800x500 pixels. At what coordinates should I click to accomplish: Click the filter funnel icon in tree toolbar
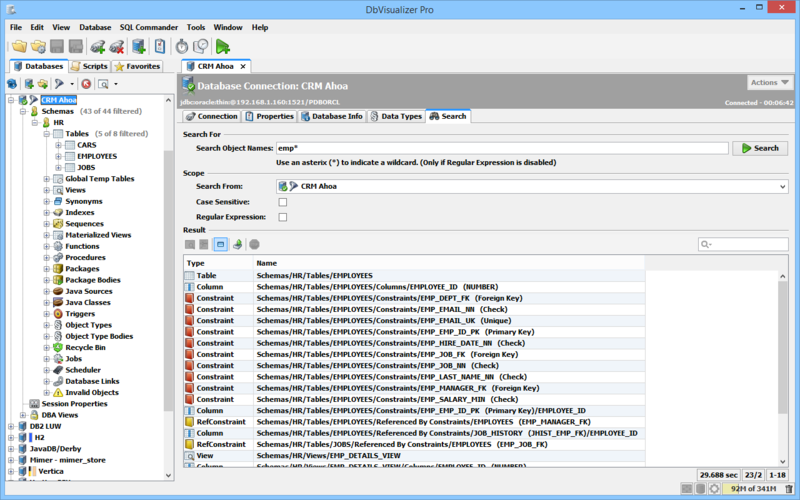point(60,84)
